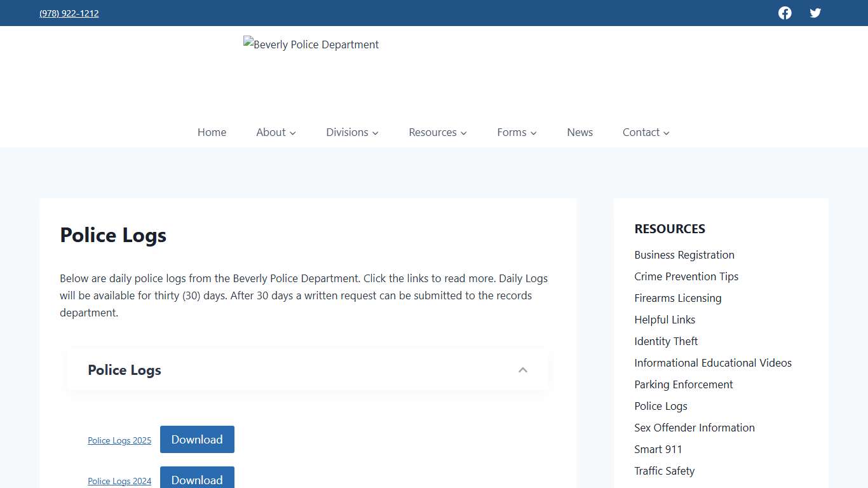The image size is (868, 488).
Task: Open the Police Logs 2025 link
Action: [119, 440]
